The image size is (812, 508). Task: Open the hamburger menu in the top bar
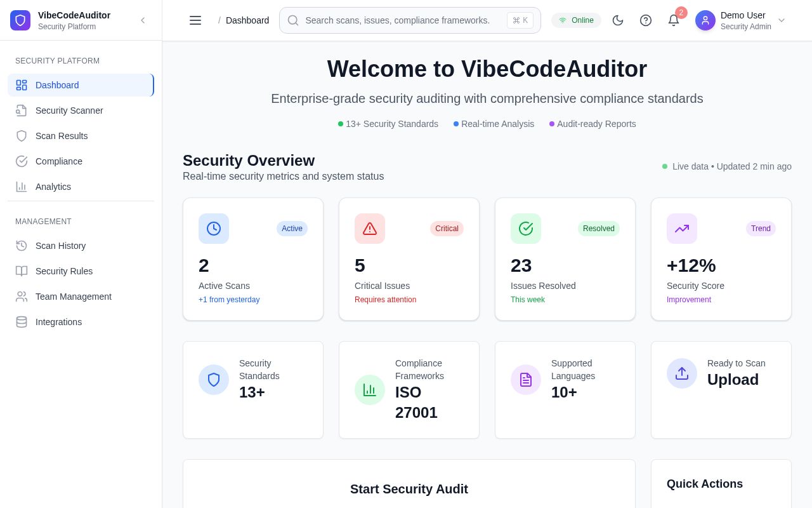click(195, 20)
